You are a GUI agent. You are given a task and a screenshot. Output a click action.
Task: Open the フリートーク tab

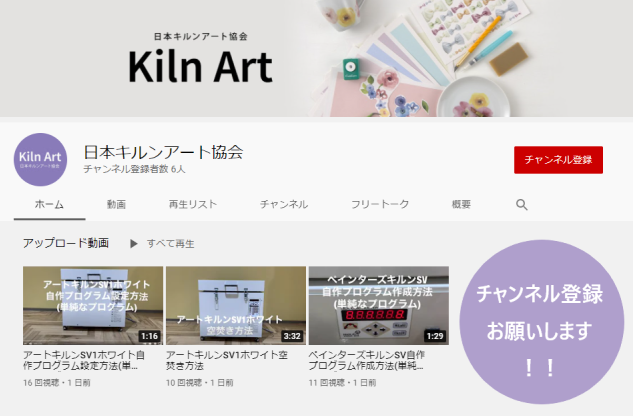pyautogui.click(x=380, y=204)
